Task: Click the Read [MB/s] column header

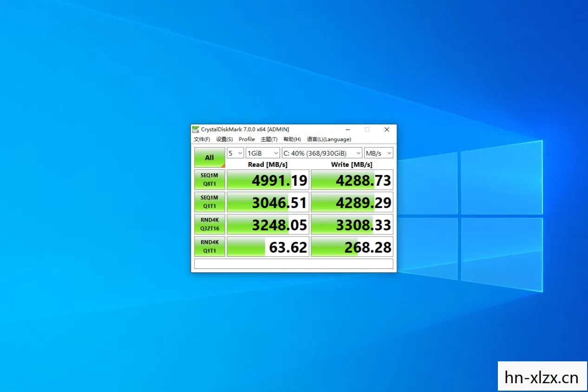Action: 268,164
